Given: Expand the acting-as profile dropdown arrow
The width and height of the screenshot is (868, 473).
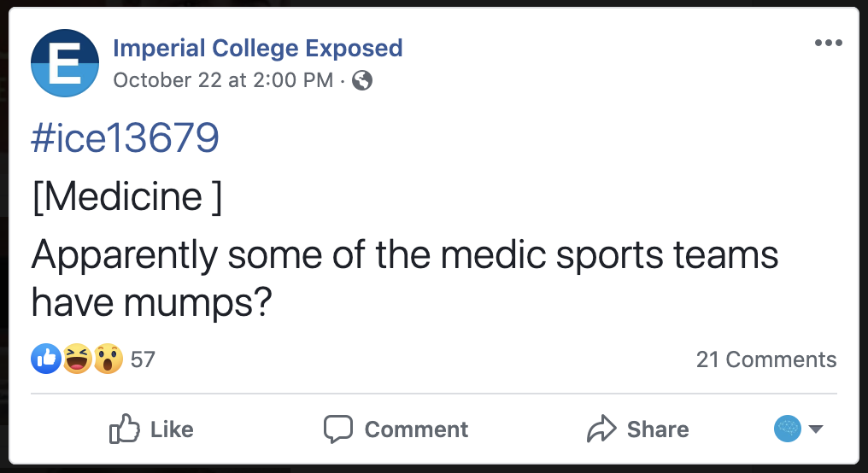Looking at the screenshot, I should [815, 429].
